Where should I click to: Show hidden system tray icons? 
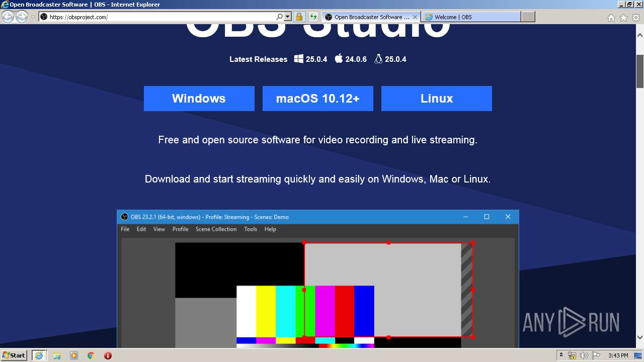[561, 355]
